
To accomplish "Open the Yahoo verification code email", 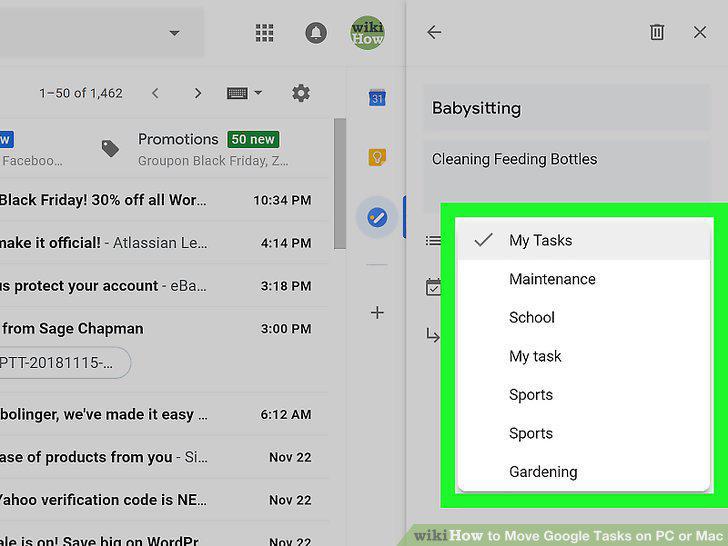I will coord(162,500).
